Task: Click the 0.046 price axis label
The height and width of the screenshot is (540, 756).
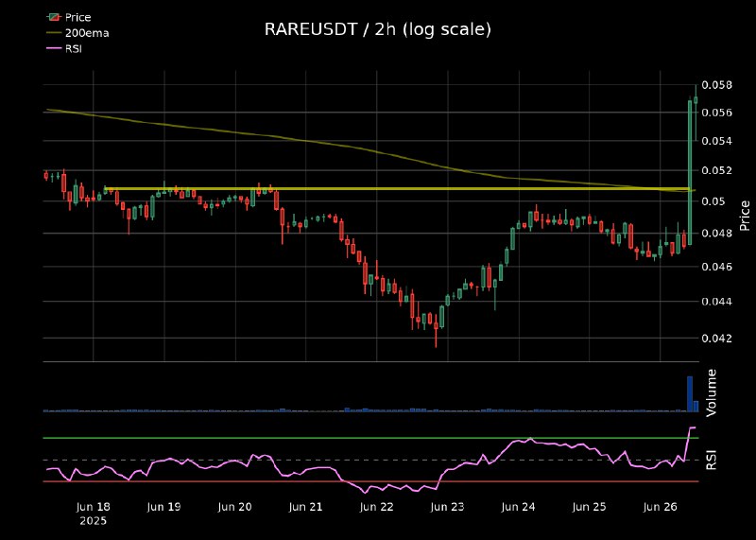Action: pyautogui.click(x=716, y=267)
